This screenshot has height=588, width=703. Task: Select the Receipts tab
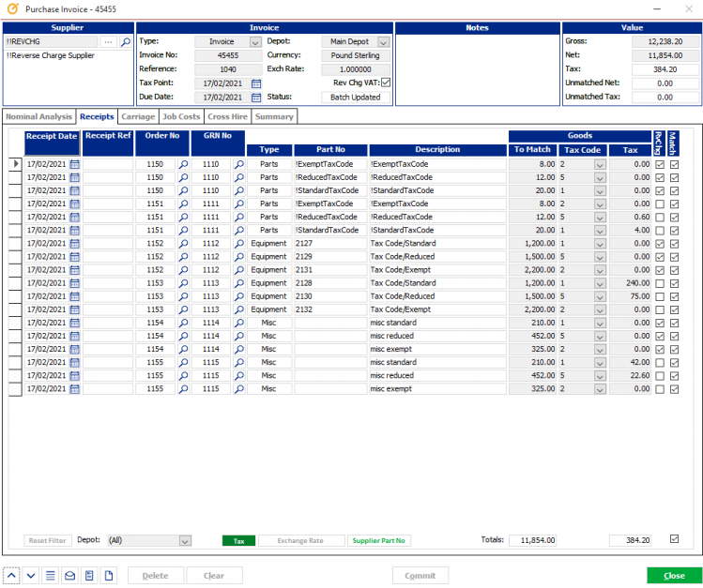(x=97, y=116)
